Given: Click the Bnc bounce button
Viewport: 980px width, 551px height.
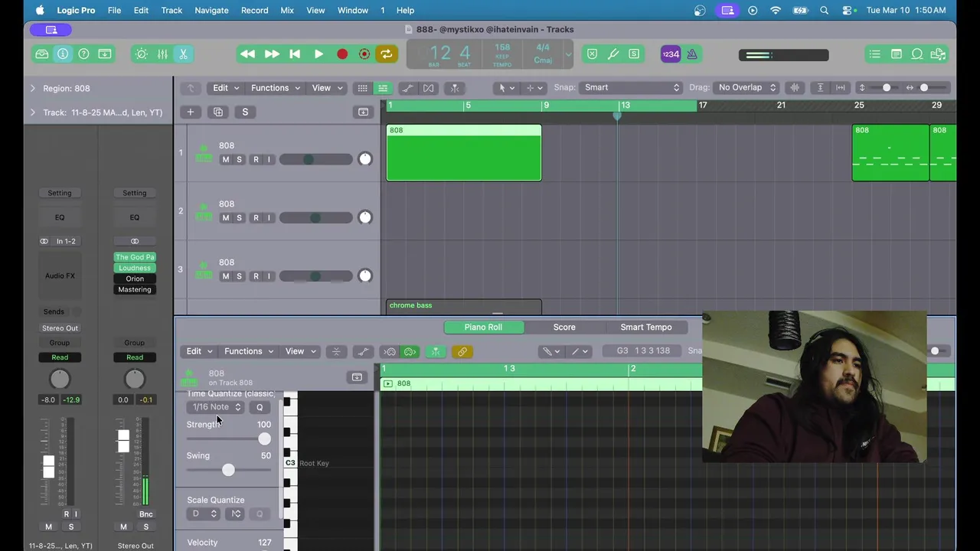Looking at the screenshot, I should [145, 514].
